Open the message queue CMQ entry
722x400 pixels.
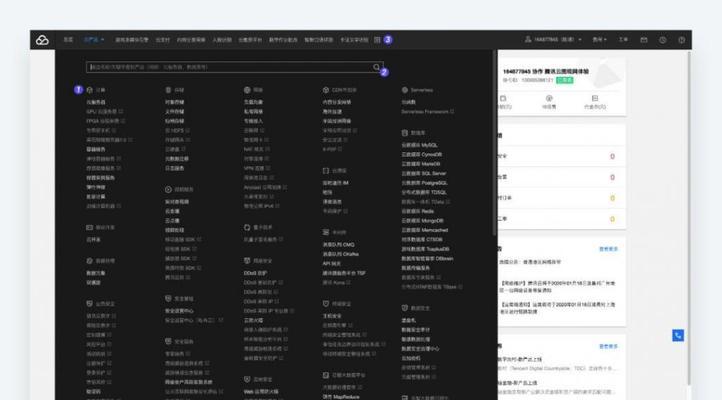[x=338, y=245]
